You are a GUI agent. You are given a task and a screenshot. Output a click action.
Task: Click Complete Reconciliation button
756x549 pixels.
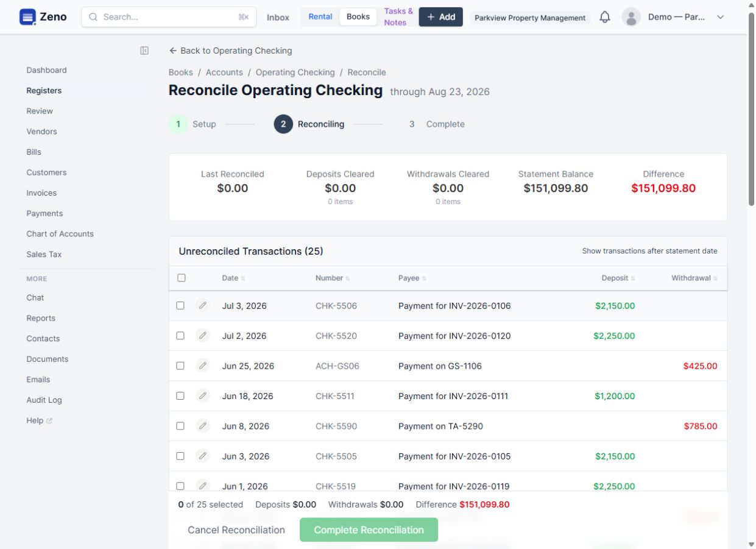(369, 530)
